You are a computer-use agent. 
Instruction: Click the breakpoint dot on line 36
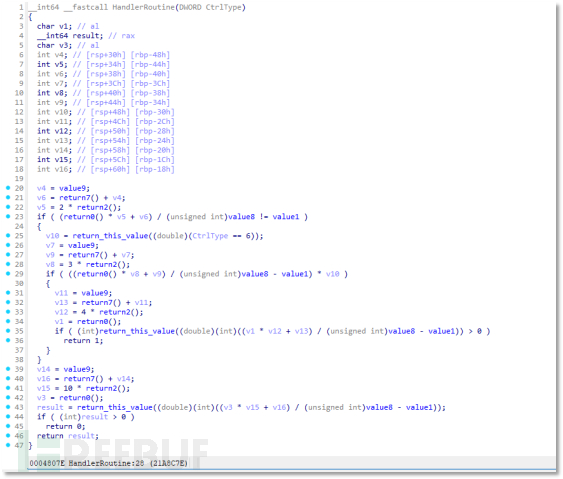(x=8, y=340)
